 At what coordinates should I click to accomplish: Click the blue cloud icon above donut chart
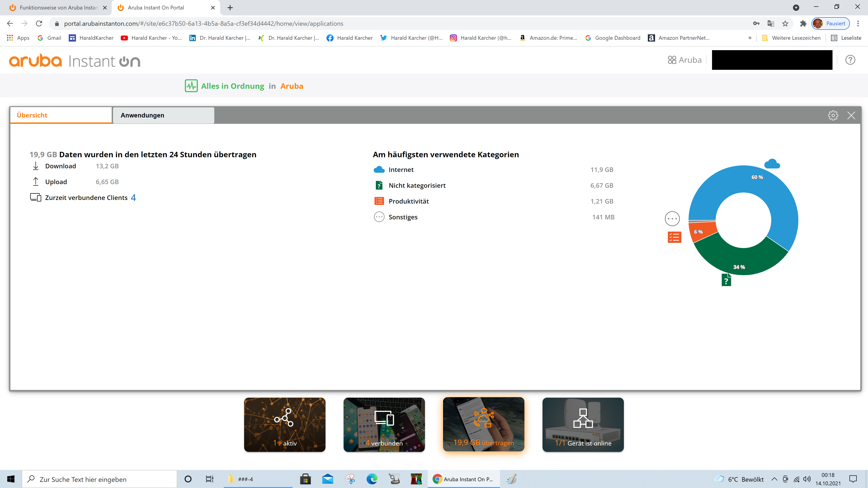pyautogui.click(x=772, y=164)
